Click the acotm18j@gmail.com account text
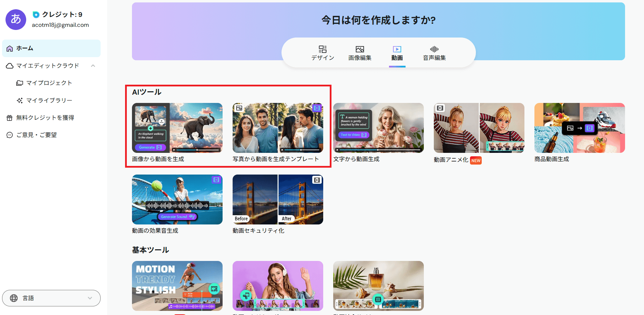 [60, 25]
